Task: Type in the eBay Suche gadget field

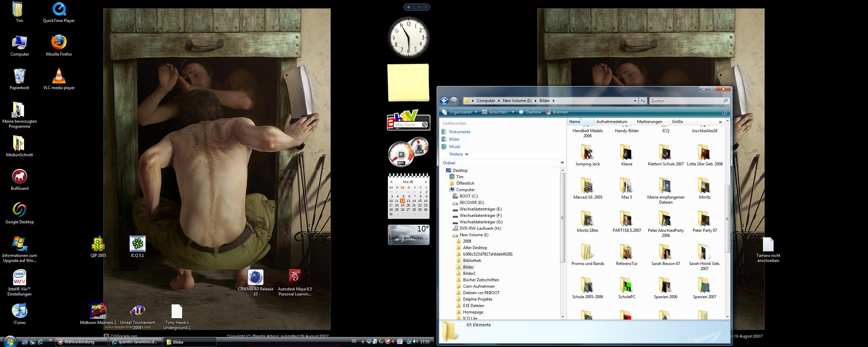Action: coord(408,125)
